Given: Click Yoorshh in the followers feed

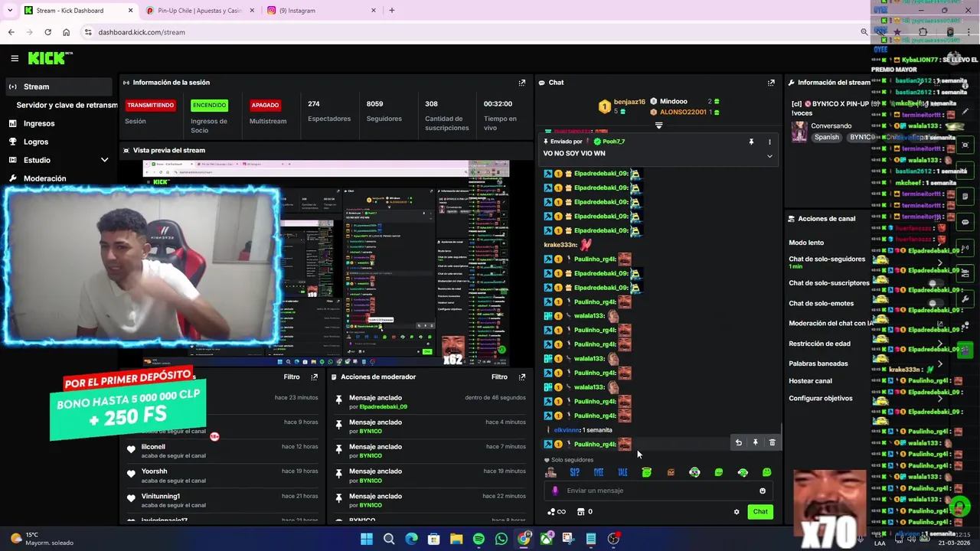Looking at the screenshot, I should tap(154, 471).
